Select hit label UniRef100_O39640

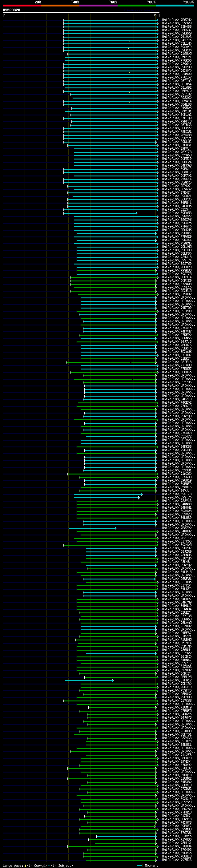[177, 64]
